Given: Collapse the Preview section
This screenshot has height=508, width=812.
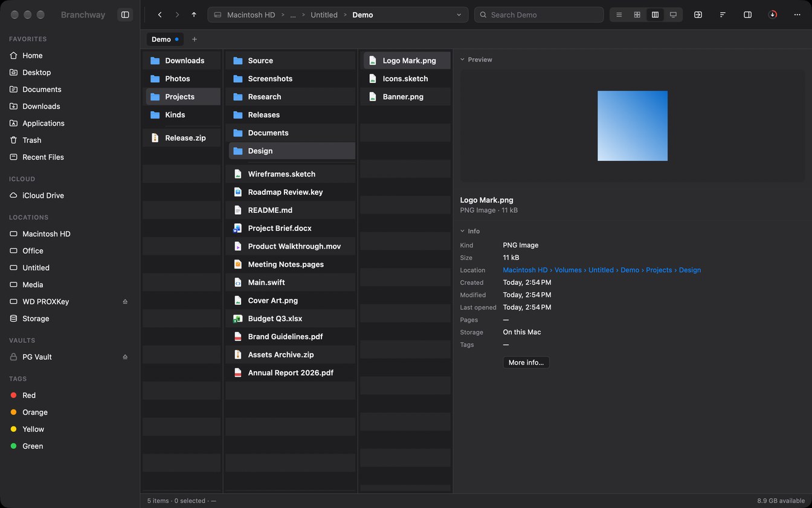Looking at the screenshot, I should tap(462, 60).
